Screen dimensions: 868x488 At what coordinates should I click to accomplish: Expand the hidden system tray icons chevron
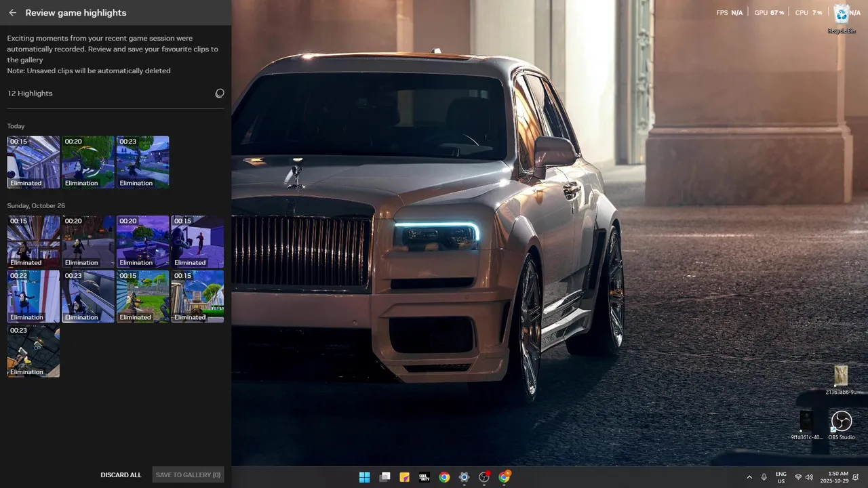[x=749, y=477]
